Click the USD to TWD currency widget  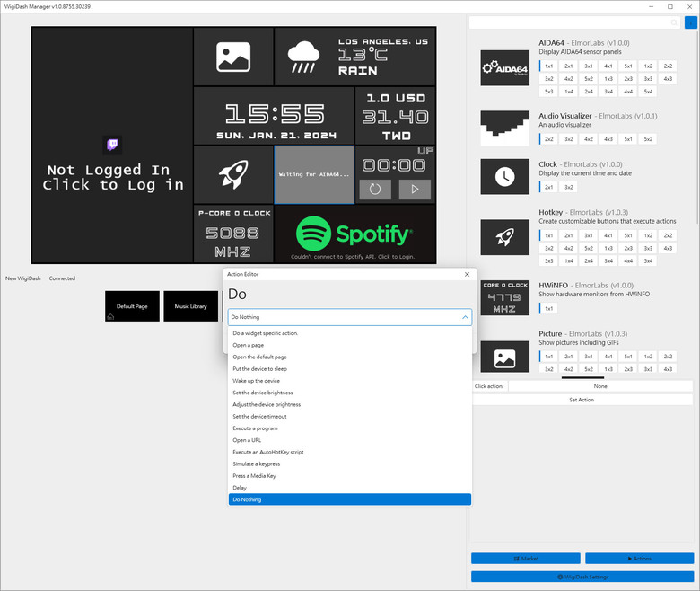coord(396,116)
